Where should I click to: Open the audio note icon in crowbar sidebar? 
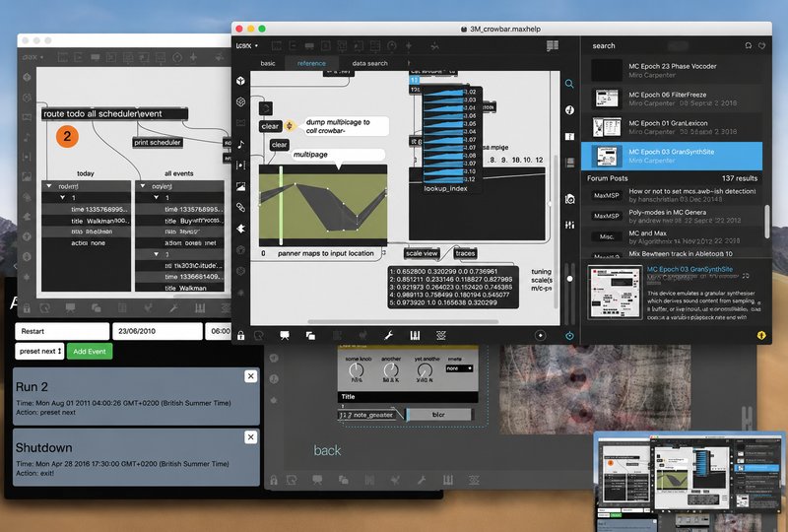pos(240,144)
